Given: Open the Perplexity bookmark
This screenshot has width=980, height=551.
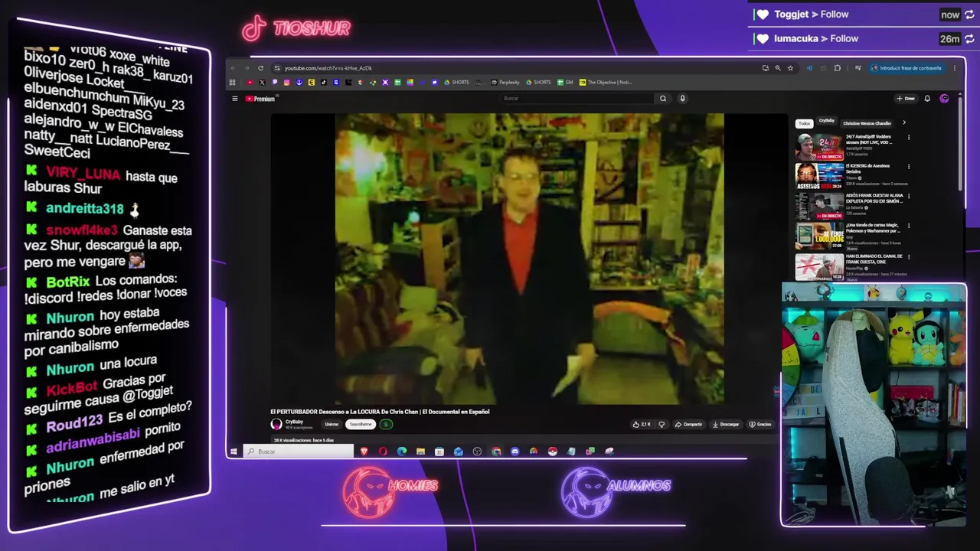Looking at the screenshot, I should [x=505, y=82].
